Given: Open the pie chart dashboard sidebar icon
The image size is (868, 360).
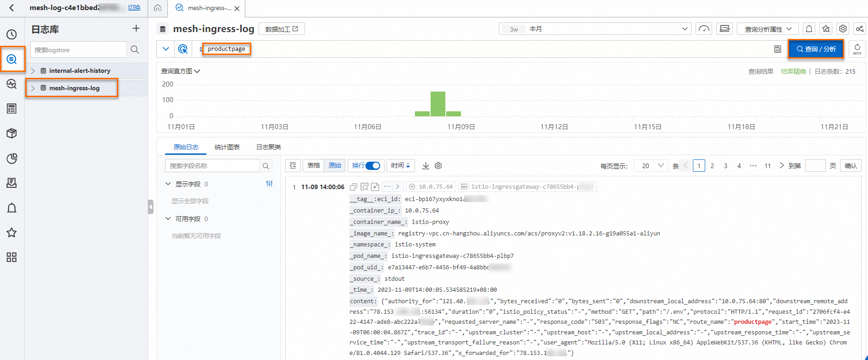Looking at the screenshot, I should point(12,158).
